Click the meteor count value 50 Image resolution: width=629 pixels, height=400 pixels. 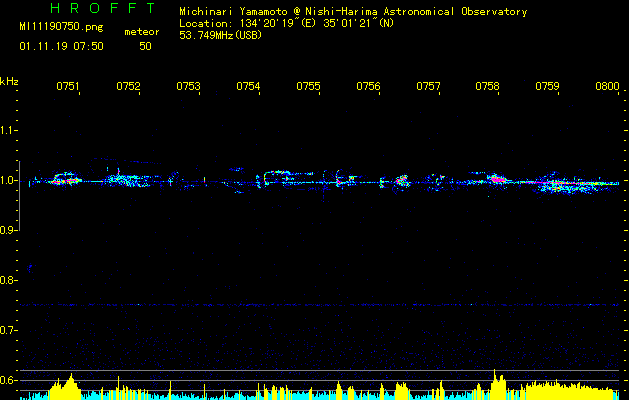pos(145,47)
